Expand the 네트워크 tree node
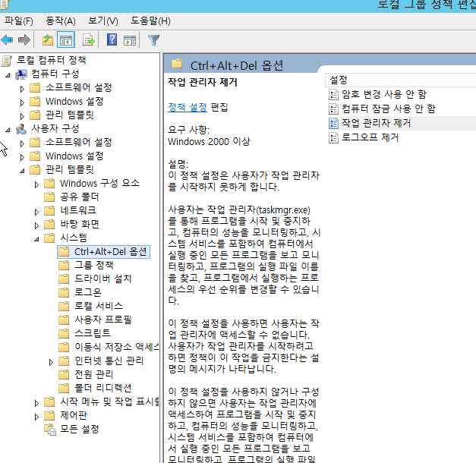Image resolution: width=476 pixels, height=463 pixels. (x=36, y=212)
